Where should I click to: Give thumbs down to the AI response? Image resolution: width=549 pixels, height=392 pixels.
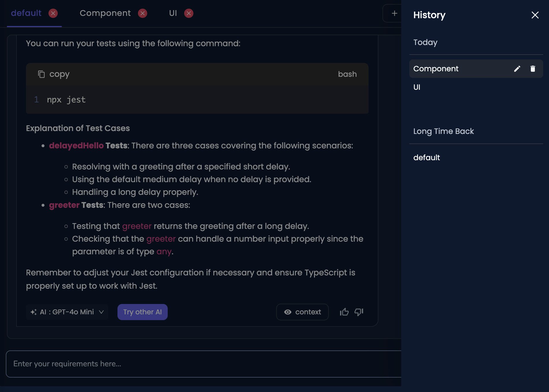click(x=359, y=312)
